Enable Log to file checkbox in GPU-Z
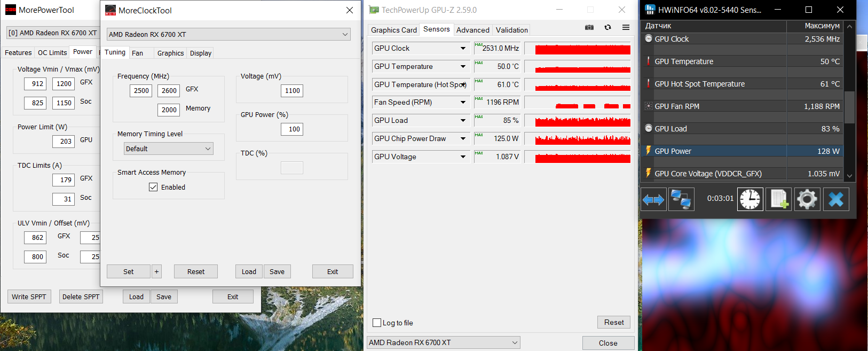This screenshot has height=351, width=868. point(377,323)
